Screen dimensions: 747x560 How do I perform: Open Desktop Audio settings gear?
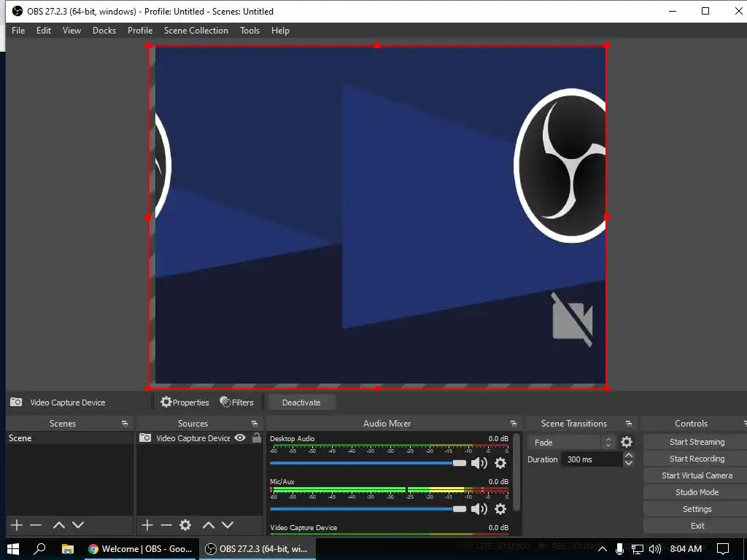click(500, 463)
